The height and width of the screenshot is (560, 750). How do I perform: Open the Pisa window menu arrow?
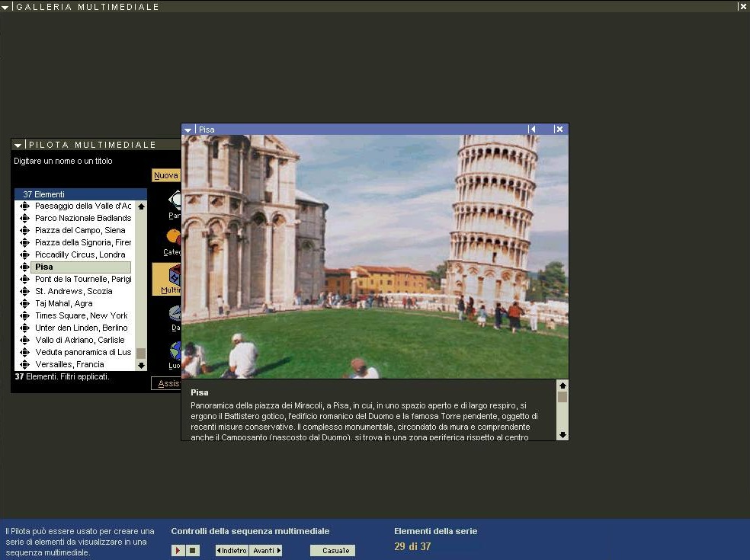coord(188,130)
